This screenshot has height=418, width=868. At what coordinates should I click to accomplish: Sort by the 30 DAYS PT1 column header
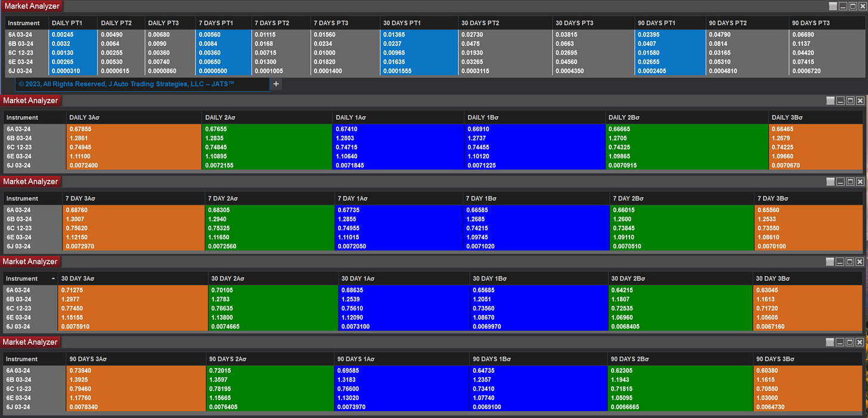click(x=419, y=23)
